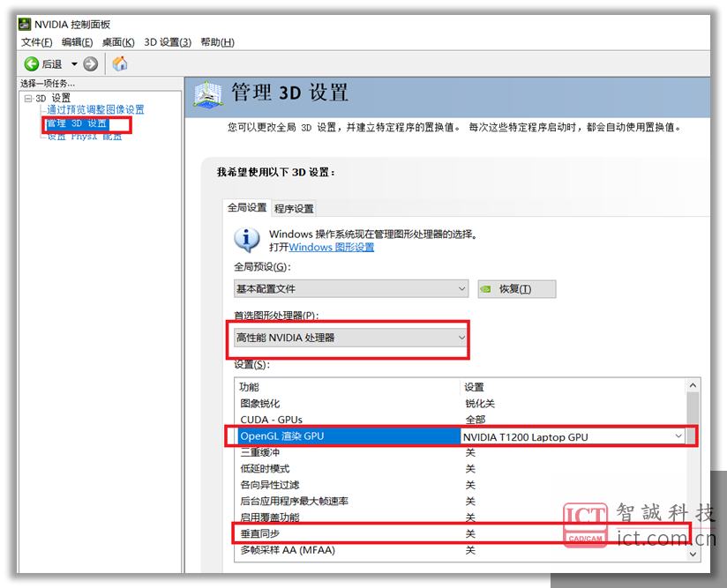Open the 文件 menu
This screenshot has height=588, width=727.
(36, 41)
